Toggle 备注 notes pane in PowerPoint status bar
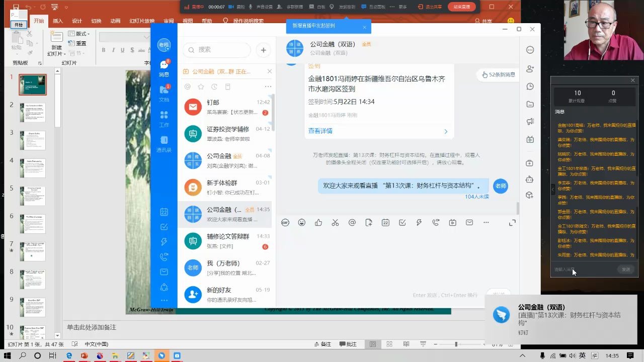Screen dimensions: 644x362 pos(323,344)
